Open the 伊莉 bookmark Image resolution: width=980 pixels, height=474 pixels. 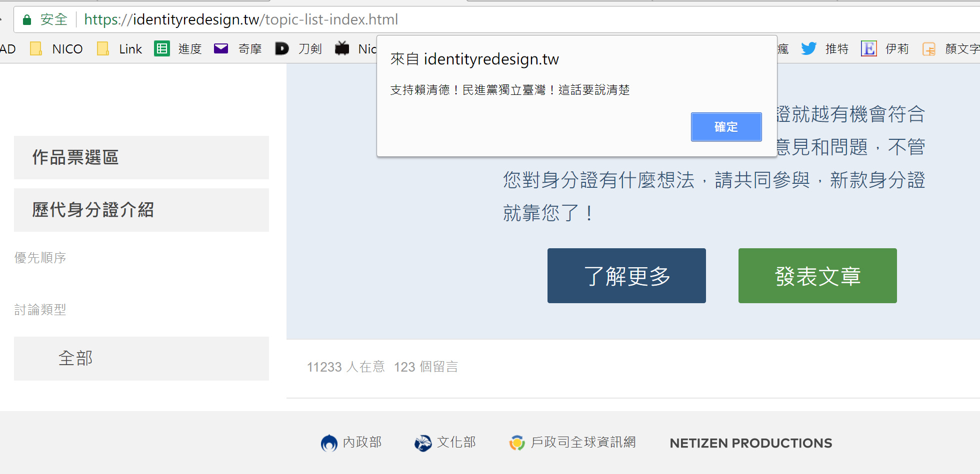click(x=884, y=49)
